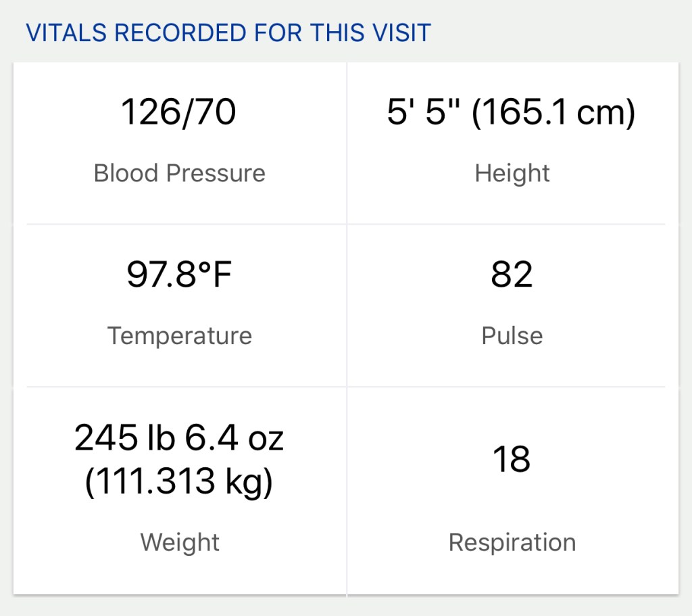Click the Pulse label
The image size is (692, 616).
512,336
